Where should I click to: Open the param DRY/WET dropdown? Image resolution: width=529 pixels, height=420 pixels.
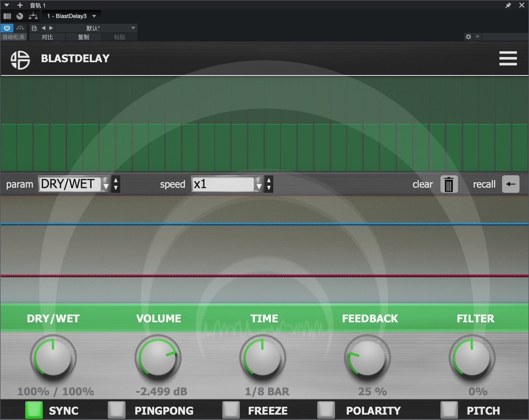coord(74,184)
